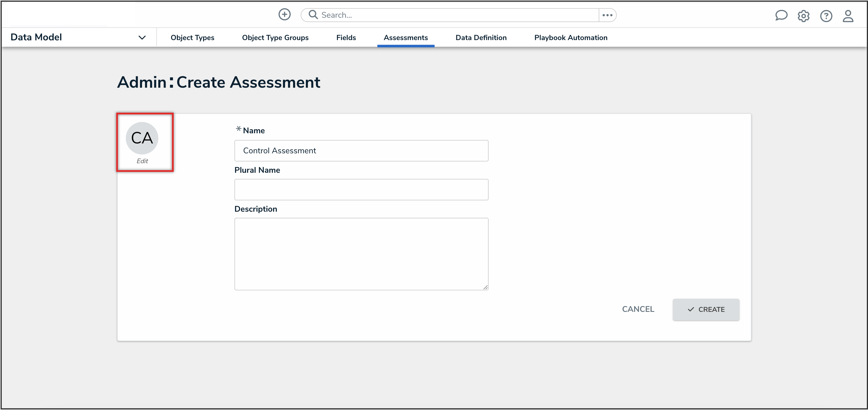Select the Assessments tab
The width and height of the screenshot is (868, 410).
(x=405, y=37)
